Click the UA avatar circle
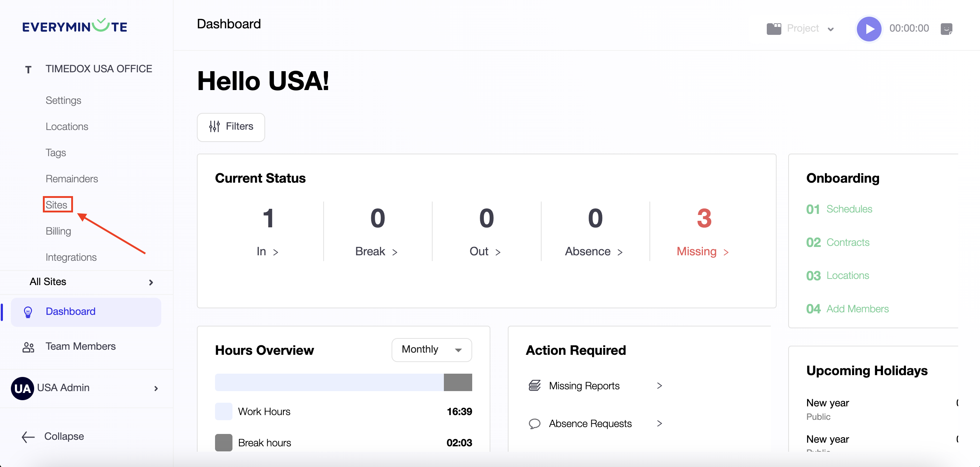 22,388
